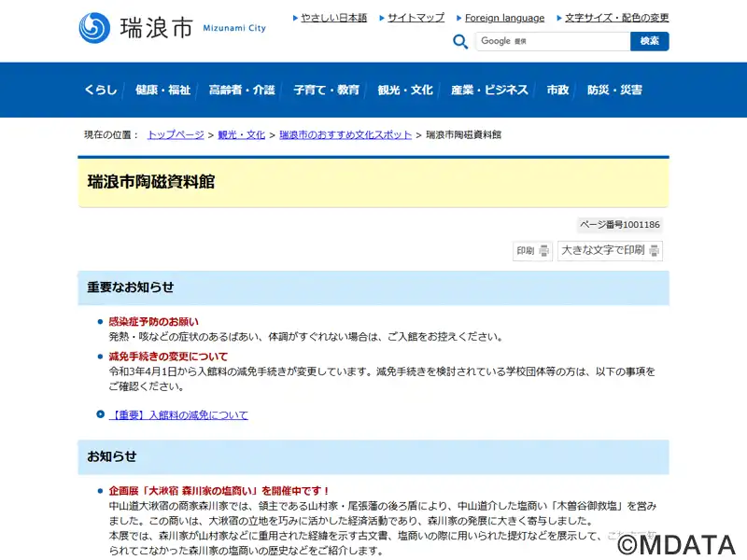Click 大きな文字で印刷 large-text print button
This screenshot has width=747, height=560.
[610, 251]
